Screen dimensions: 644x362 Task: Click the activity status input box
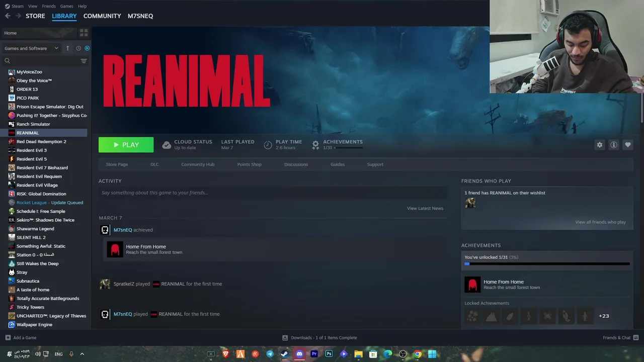(273, 193)
